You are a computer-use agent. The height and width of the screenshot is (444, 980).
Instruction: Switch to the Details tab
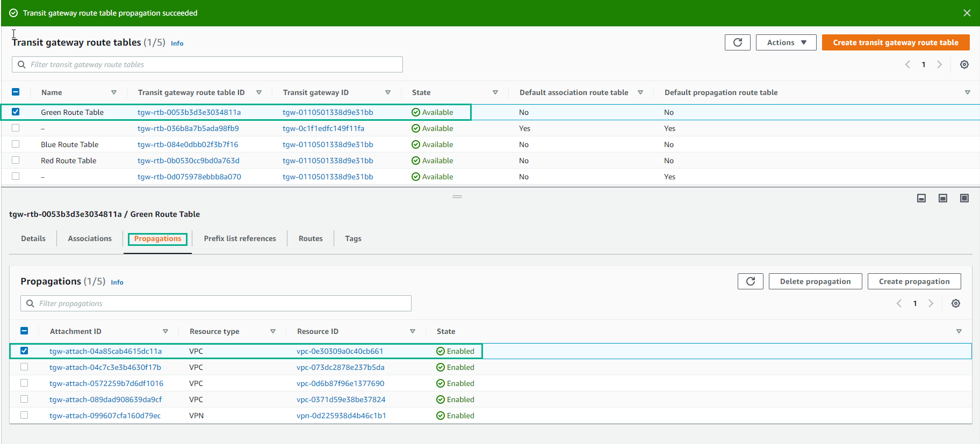pos(33,238)
